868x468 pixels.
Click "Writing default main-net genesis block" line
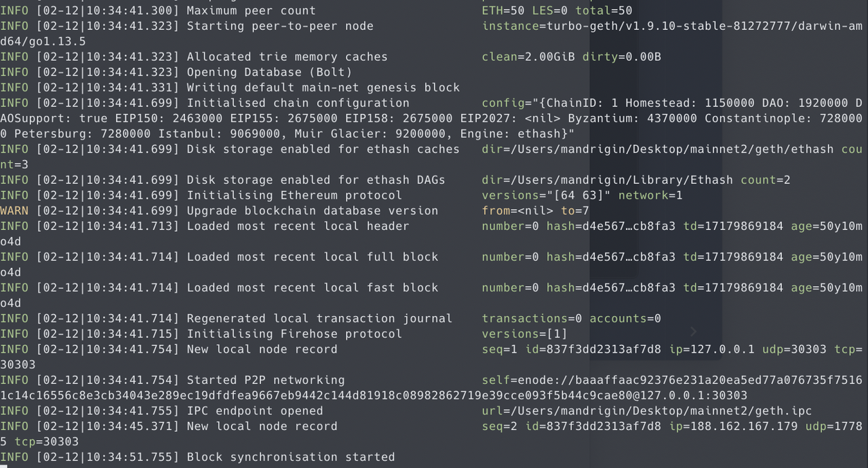pyautogui.click(x=323, y=88)
